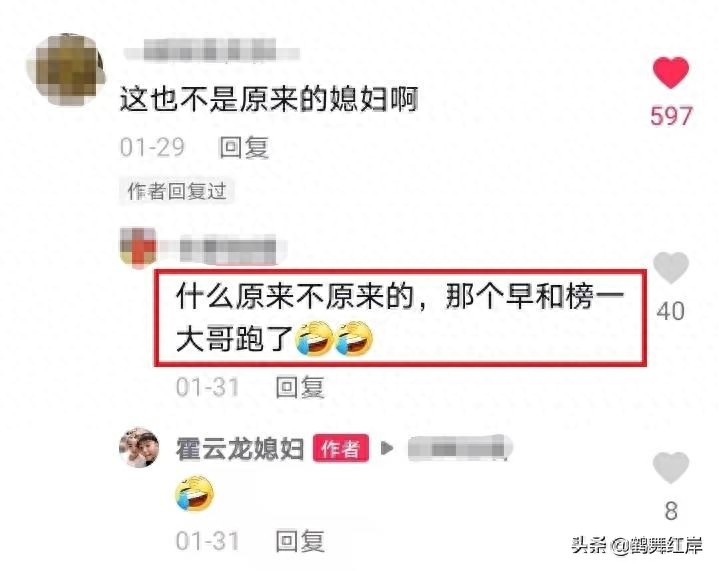Reply to the 01-29 comment

[243, 147]
